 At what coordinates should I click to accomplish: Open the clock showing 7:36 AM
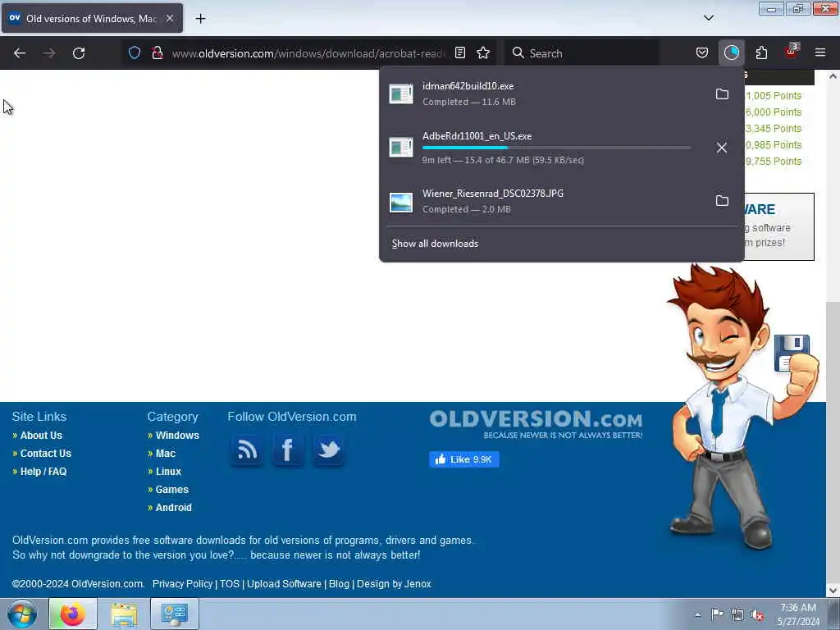[798, 614]
